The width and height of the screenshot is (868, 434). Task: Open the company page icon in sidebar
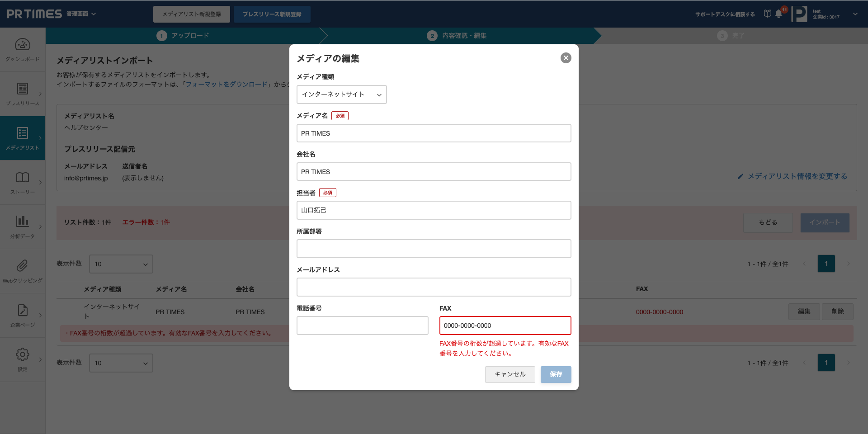tap(23, 310)
